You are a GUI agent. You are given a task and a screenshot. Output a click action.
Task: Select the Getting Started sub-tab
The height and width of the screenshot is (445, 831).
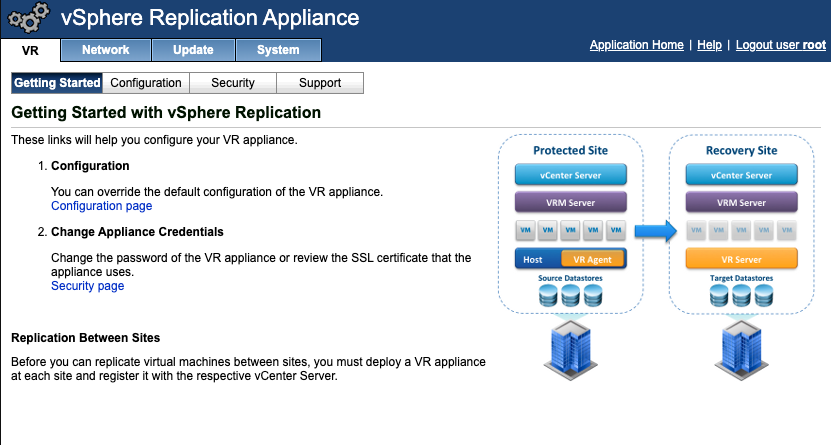coord(57,83)
